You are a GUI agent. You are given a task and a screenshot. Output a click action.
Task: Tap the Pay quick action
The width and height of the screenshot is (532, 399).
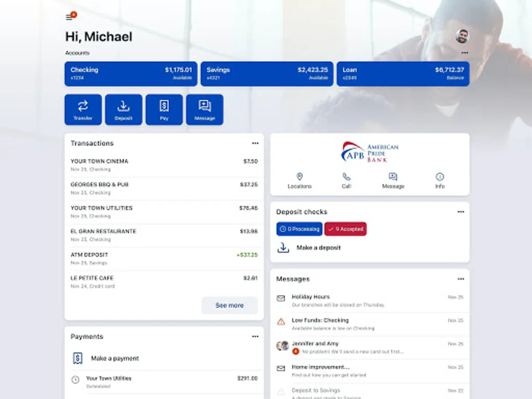pyautogui.click(x=164, y=110)
